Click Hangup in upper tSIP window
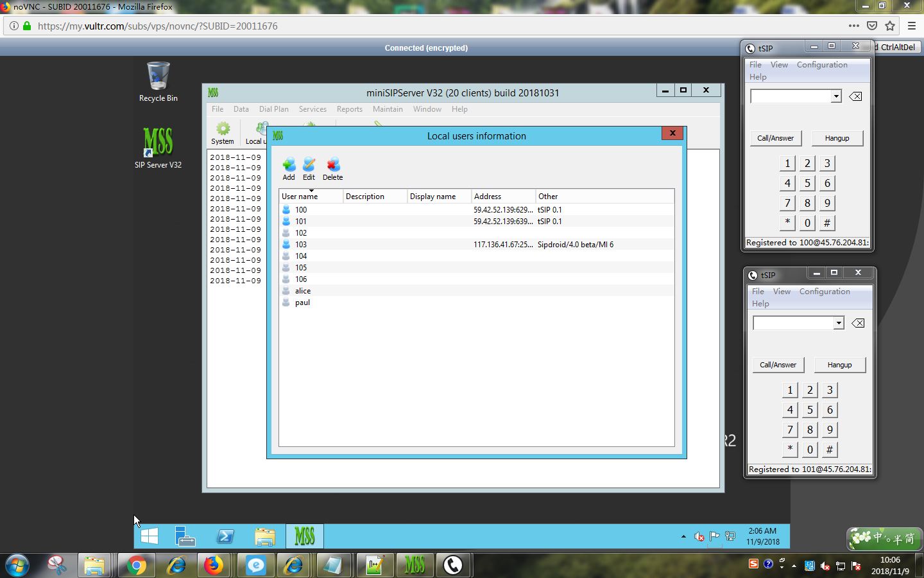This screenshot has width=924, height=578. coord(837,138)
